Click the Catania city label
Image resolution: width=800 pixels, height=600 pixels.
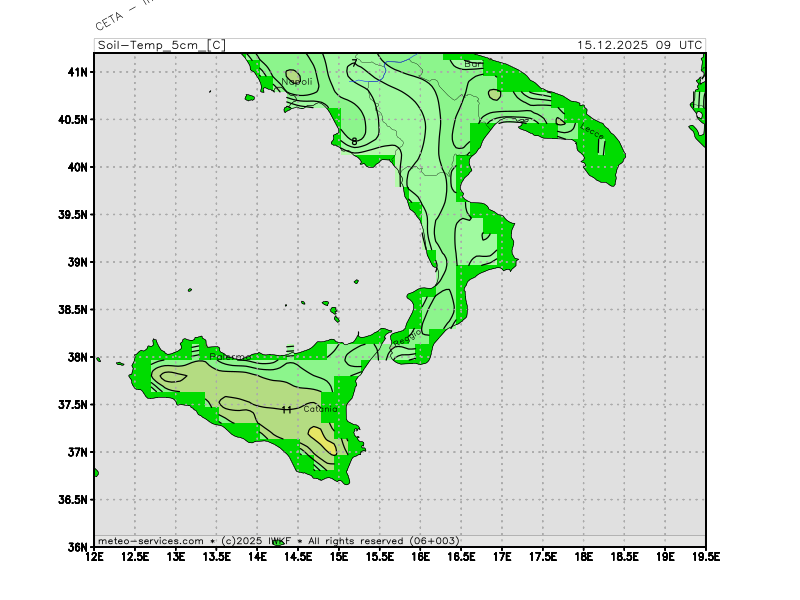point(321,409)
